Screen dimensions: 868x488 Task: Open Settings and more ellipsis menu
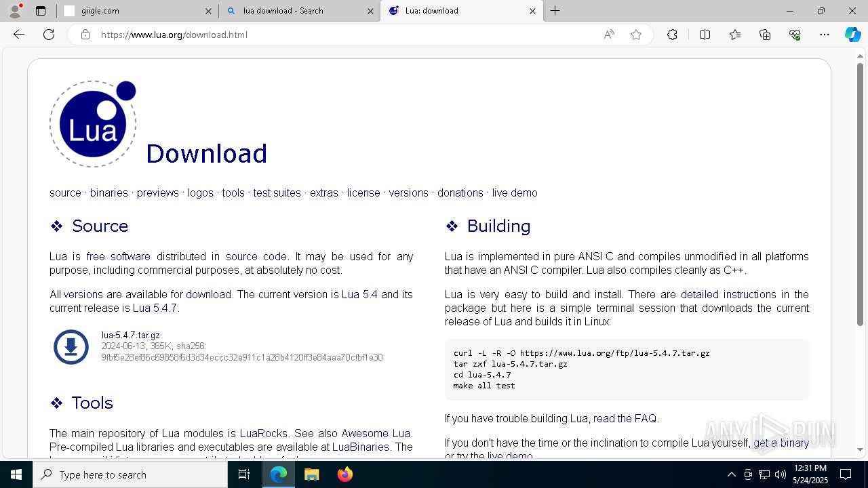825,35
